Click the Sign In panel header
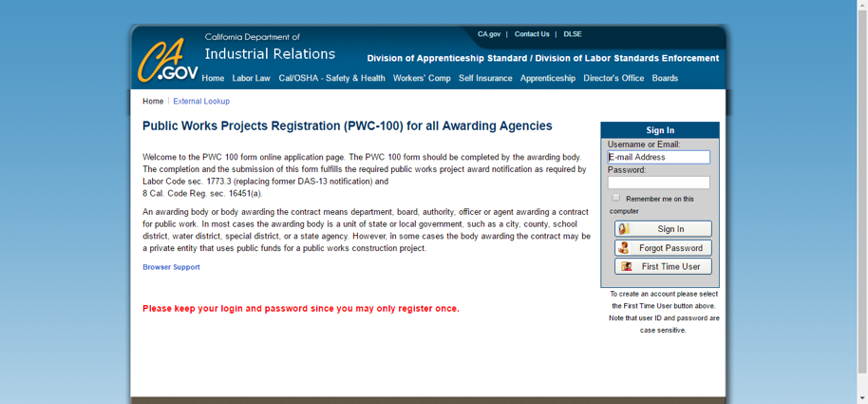 coord(660,130)
